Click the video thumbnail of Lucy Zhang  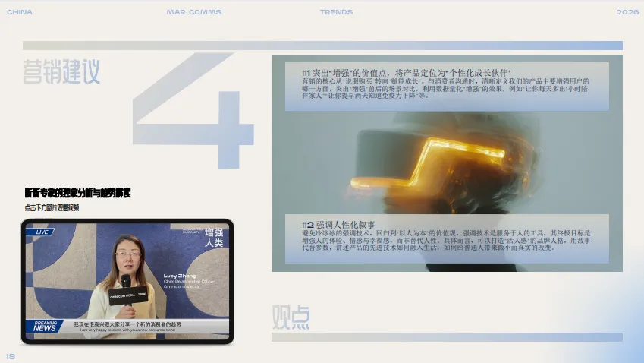[x=127, y=282]
